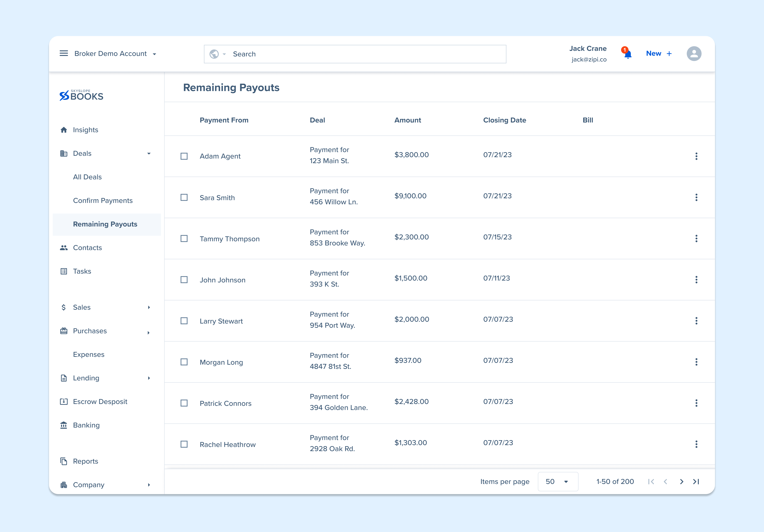Screen dimensions: 764x532
Task: Click the globe icon in the search bar
Action: (x=214, y=54)
